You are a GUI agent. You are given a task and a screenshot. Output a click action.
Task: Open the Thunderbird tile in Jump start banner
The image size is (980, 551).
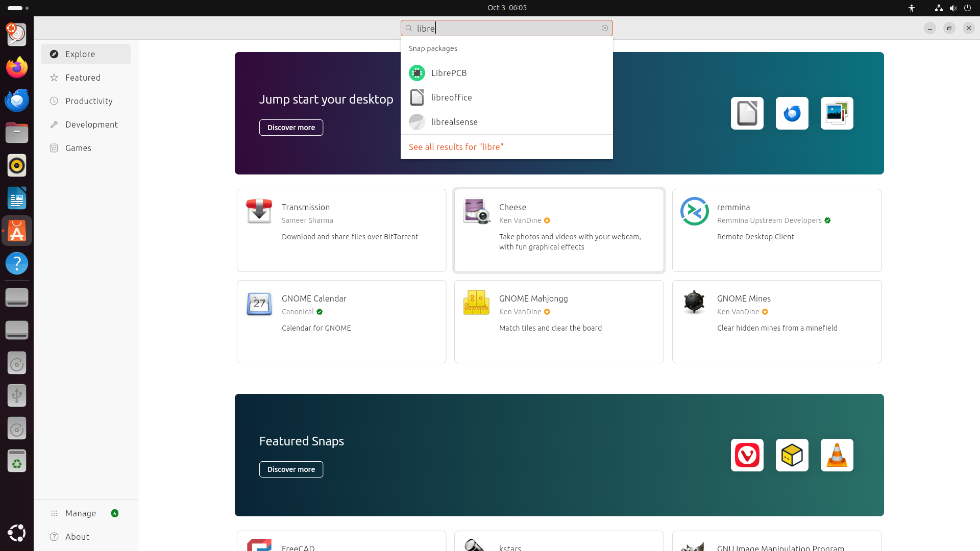(792, 113)
